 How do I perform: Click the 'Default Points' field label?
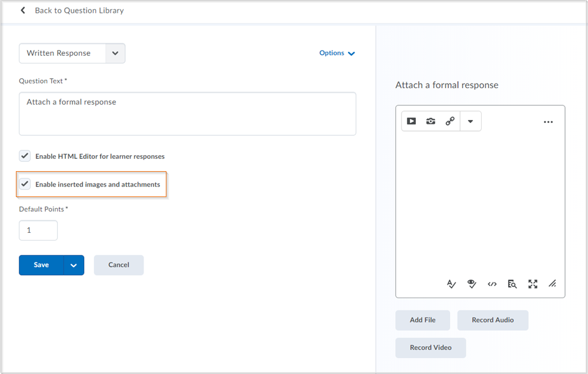[x=44, y=209]
